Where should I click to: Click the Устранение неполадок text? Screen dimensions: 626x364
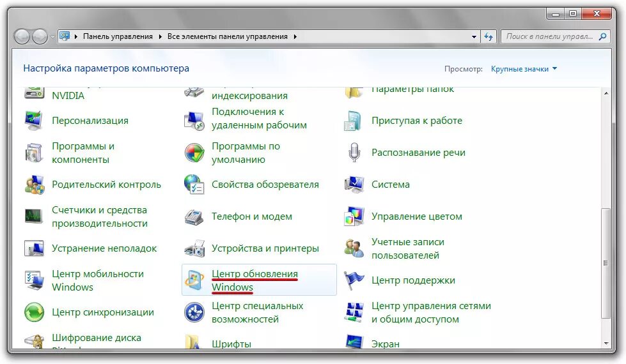pyautogui.click(x=104, y=248)
